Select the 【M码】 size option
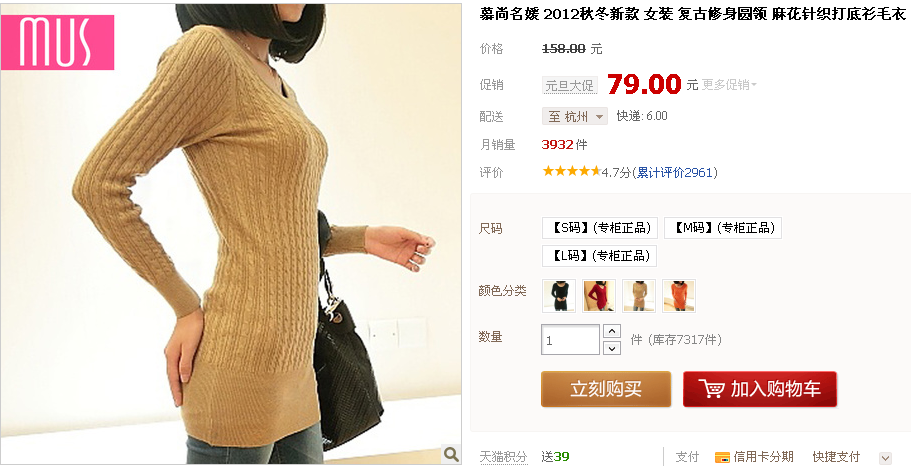911x467 pixels. pos(723,228)
